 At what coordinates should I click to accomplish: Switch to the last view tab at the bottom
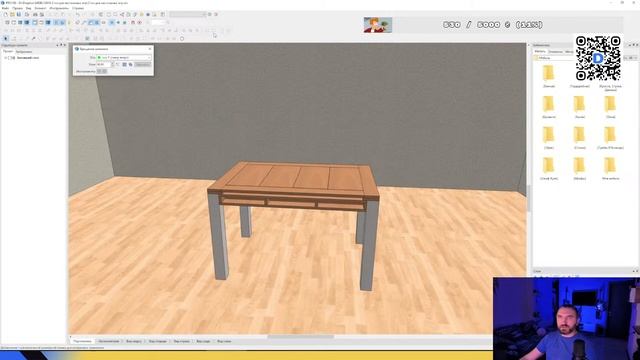[x=224, y=341]
